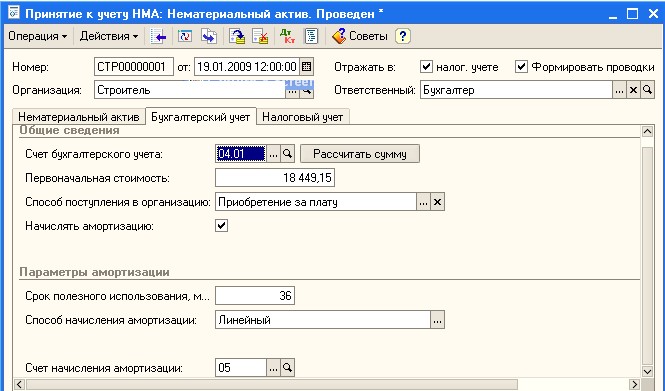Click Способ начисления амортизации field Линейный
The width and height of the screenshot is (665, 391).
[323, 320]
